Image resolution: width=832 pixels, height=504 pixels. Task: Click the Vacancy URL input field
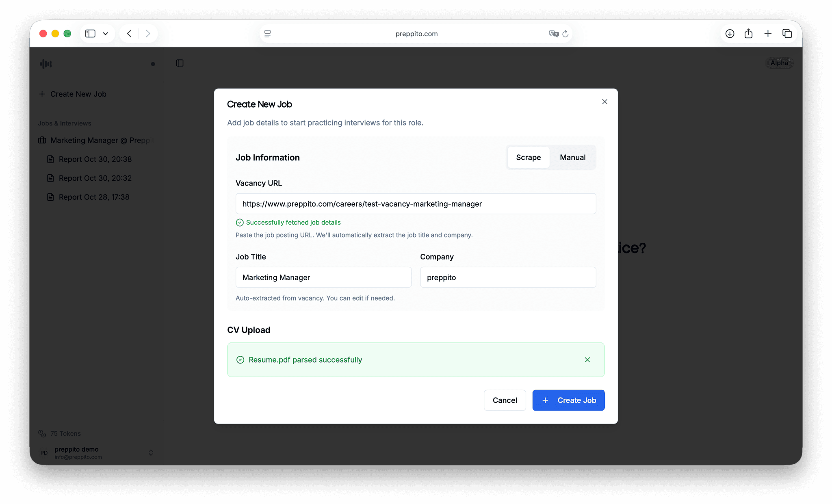click(416, 204)
